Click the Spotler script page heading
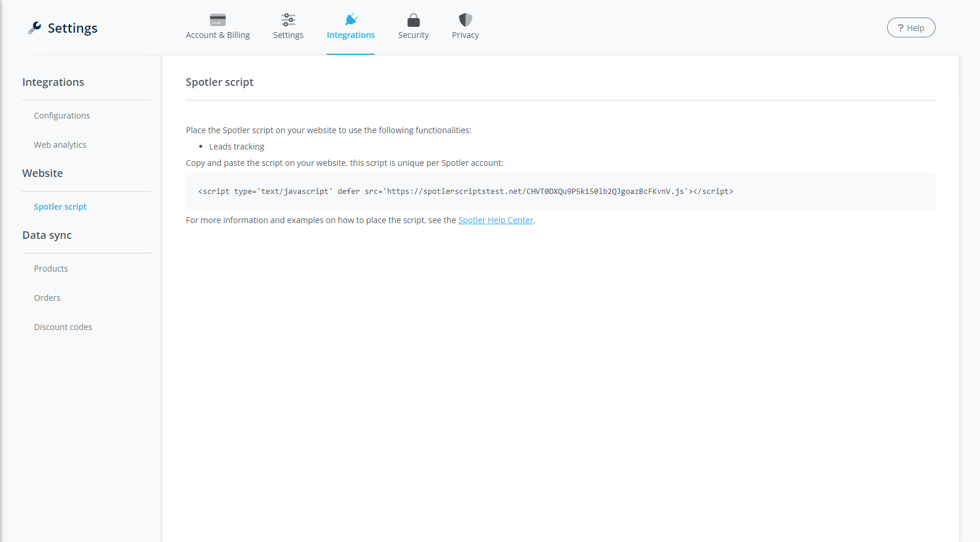 tap(220, 82)
